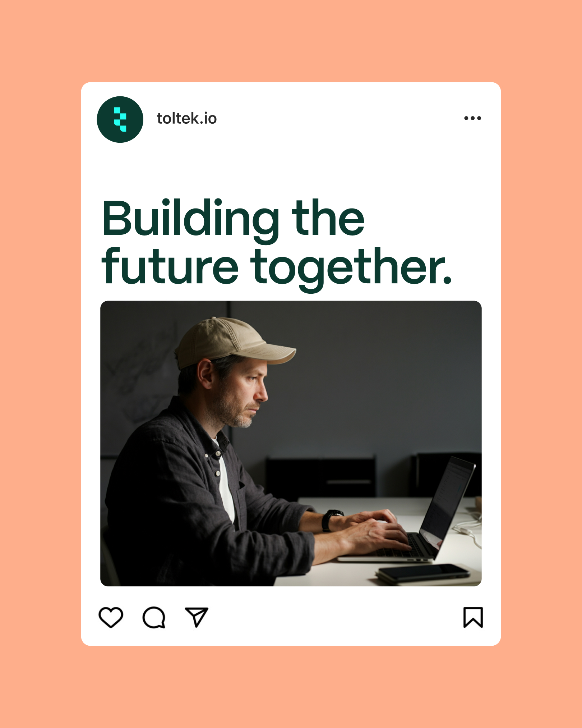
Task: Open comments via the speech bubble icon
Action: point(154,617)
